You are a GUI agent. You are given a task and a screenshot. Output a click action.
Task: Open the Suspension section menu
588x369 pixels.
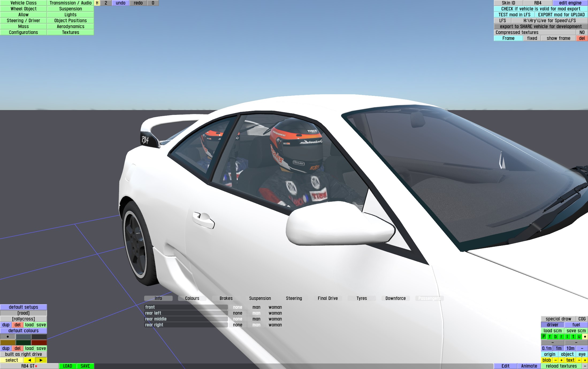click(70, 9)
